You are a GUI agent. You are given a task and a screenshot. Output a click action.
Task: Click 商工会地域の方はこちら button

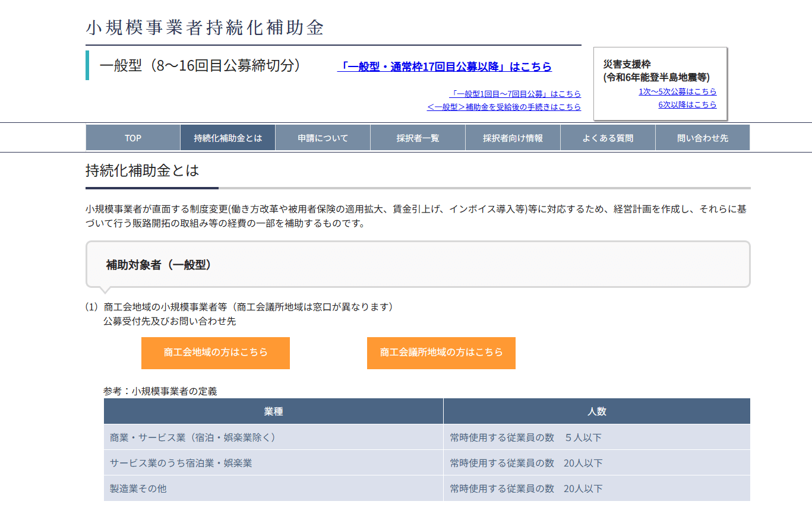(x=215, y=353)
